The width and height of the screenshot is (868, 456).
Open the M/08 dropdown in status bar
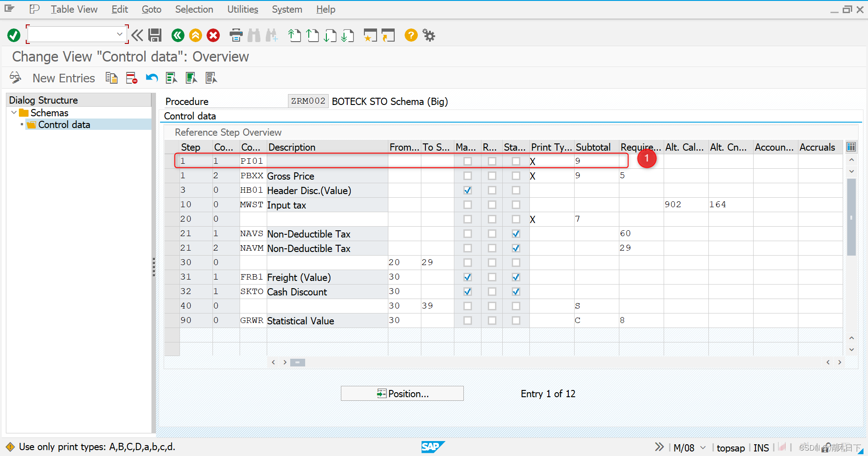tap(702, 447)
